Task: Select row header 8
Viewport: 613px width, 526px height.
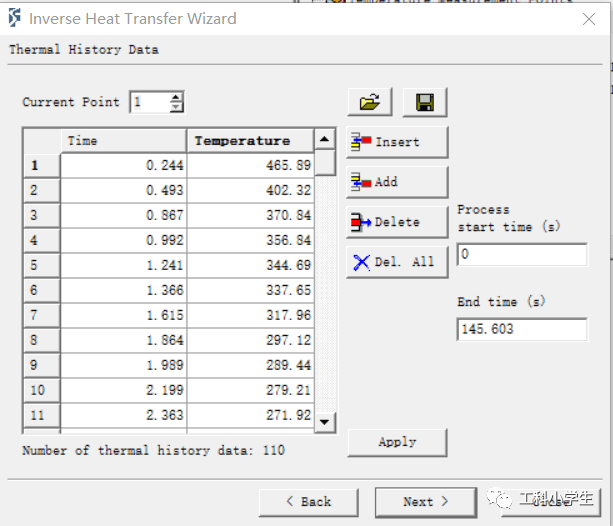Action: (x=42, y=341)
